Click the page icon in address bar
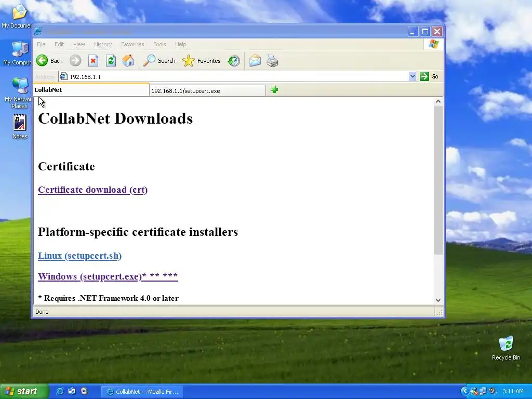The height and width of the screenshot is (399, 532). (63, 76)
